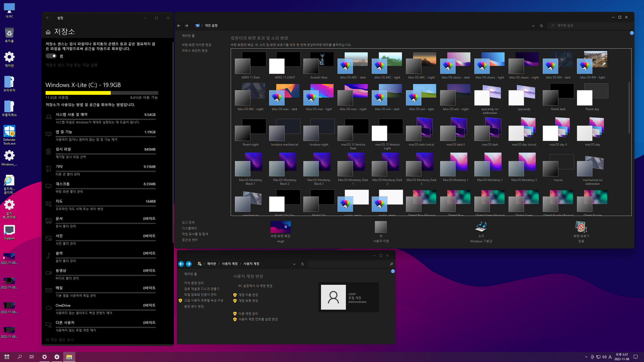Select the lovelace mechanical theme
The image size is (644, 362).
pos(284,133)
